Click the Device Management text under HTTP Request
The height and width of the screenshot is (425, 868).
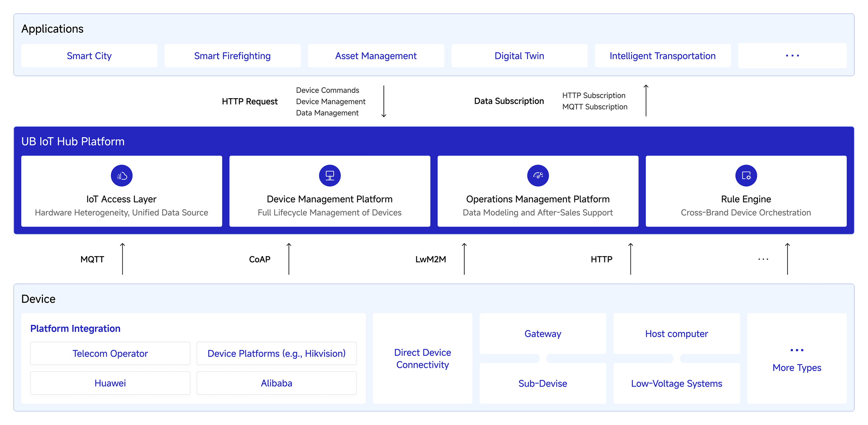331,102
